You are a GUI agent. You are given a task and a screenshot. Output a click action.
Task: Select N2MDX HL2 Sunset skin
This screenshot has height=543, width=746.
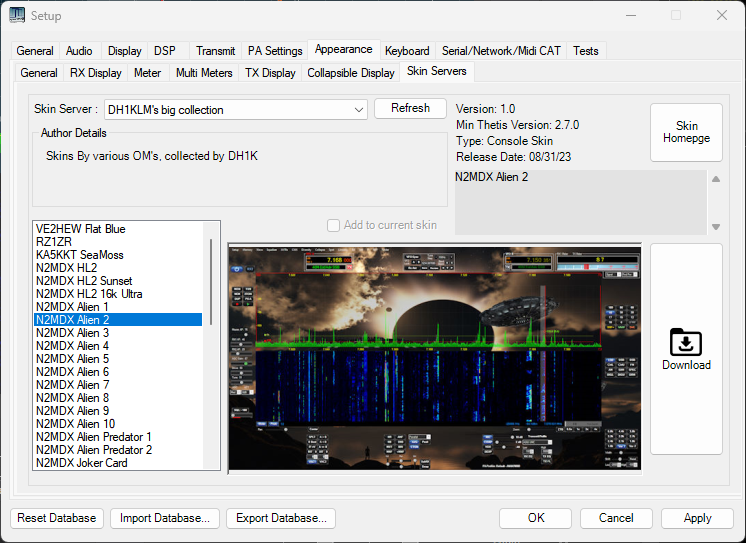pos(118,281)
